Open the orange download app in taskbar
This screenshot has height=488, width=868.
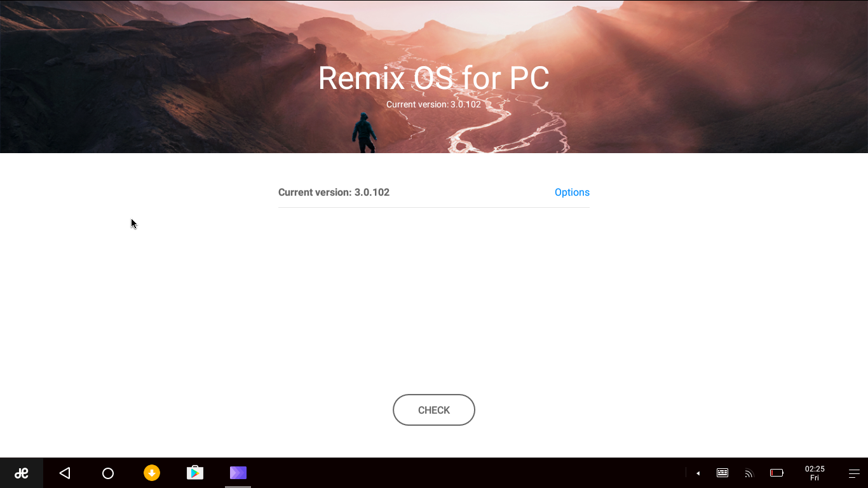pyautogui.click(x=152, y=473)
